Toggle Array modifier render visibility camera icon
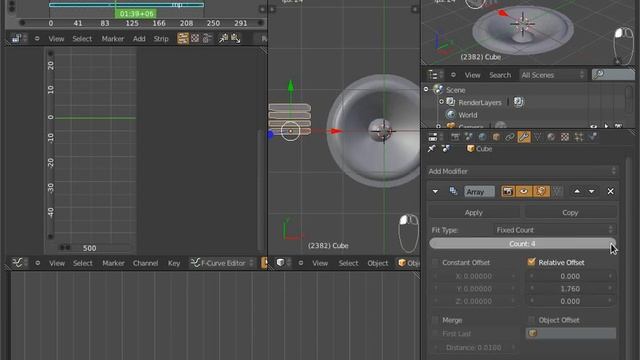The height and width of the screenshot is (360, 640). tap(508, 191)
